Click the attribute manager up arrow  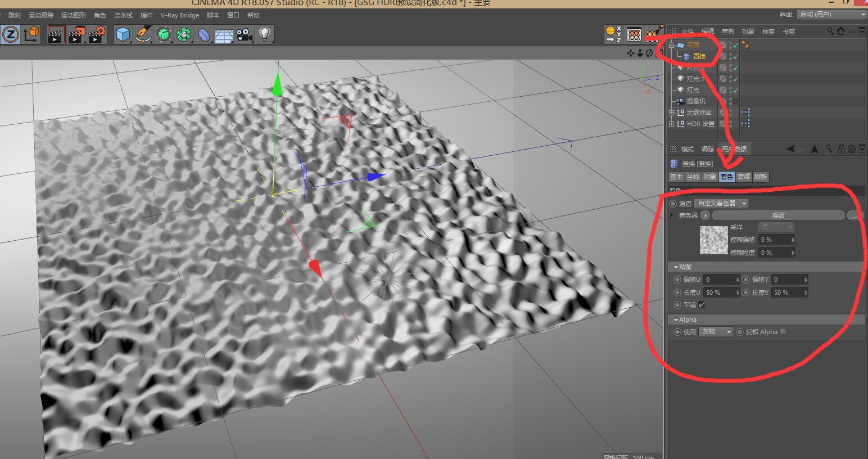click(814, 149)
